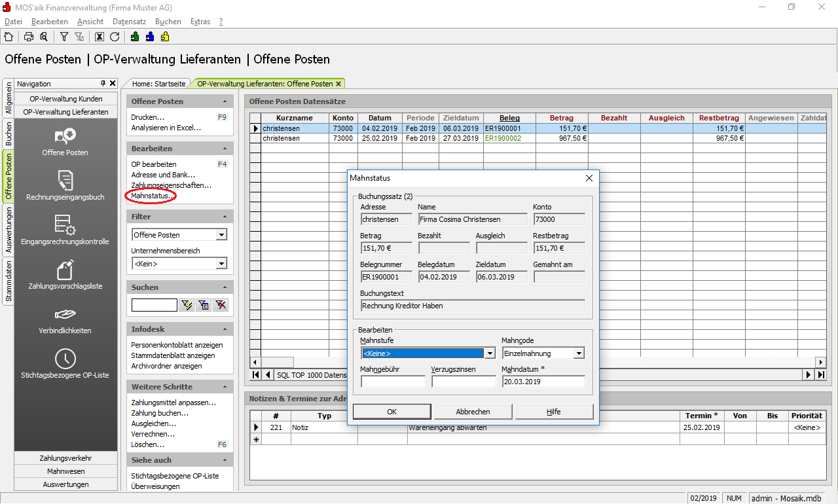The image size is (838, 504).
Task: Click the Mahngebühr input field
Action: point(392,382)
